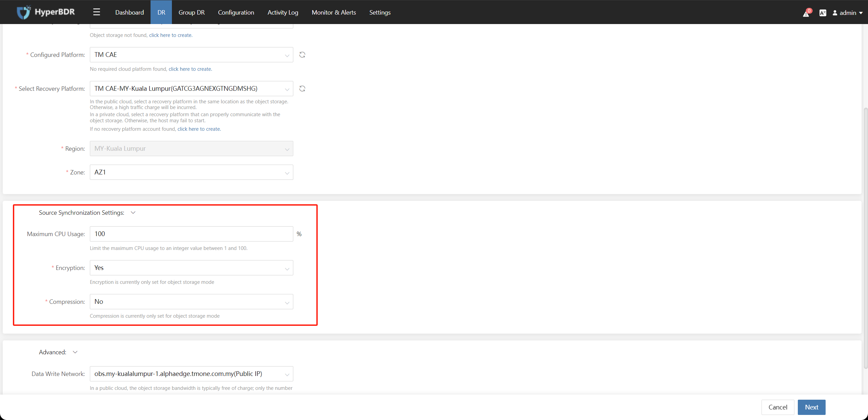Image resolution: width=868 pixels, height=420 pixels.
Task: Collapse Source Synchronization Settings section
Action: tap(133, 213)
